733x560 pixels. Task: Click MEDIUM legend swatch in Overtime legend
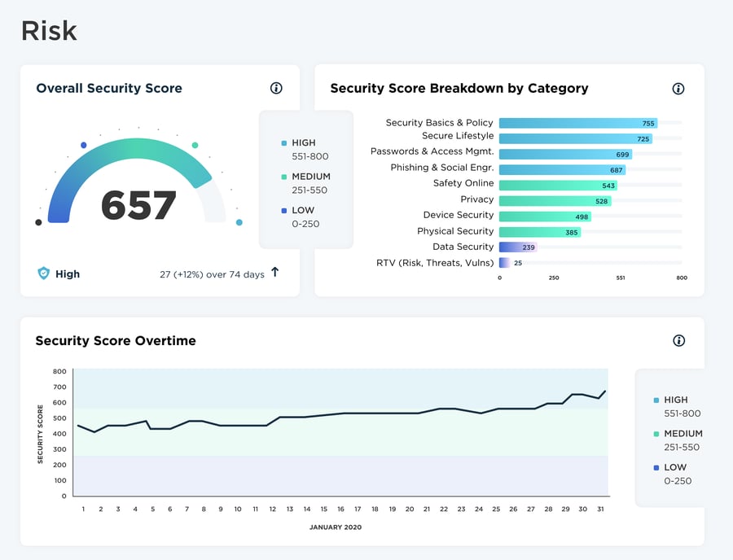click(x=656, y=434)
